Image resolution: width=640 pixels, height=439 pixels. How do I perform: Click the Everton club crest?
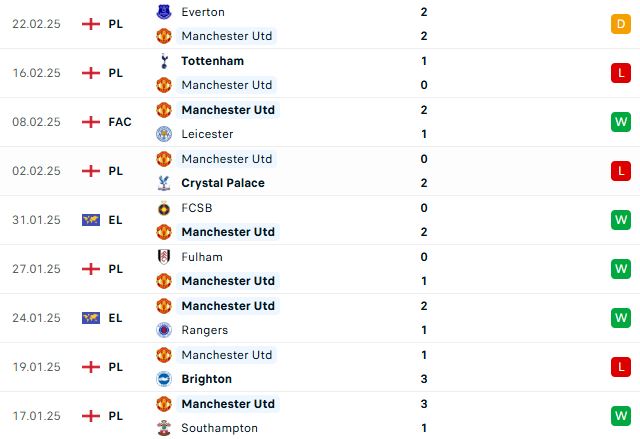click(x=164, y=12)
